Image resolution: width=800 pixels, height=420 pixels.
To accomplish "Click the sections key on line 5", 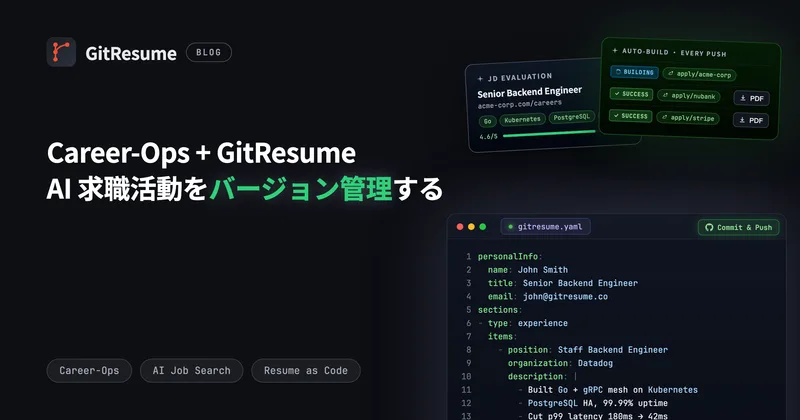I will coord(498,309).
